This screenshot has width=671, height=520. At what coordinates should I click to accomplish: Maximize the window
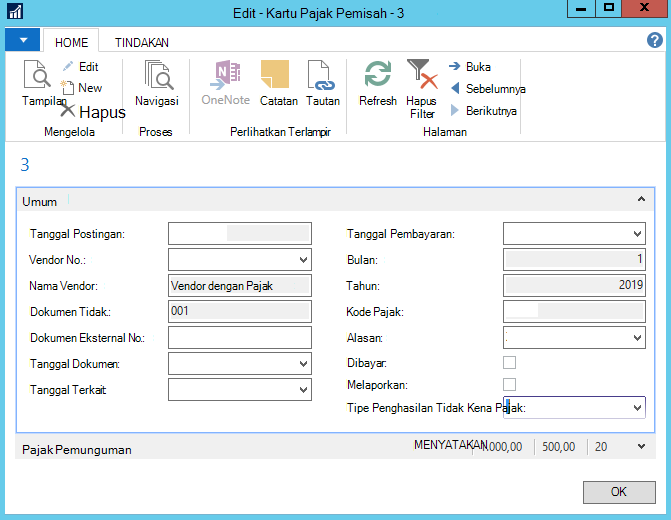(608, 8)
